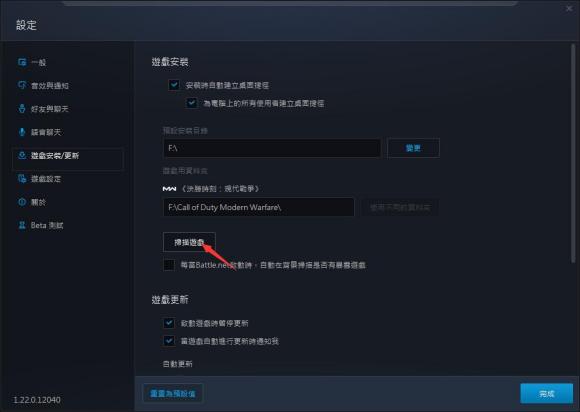The width and height of the screenshot is (580, 412).
Task: Select the game install/update download icon
Action: (x=22, y=155)
